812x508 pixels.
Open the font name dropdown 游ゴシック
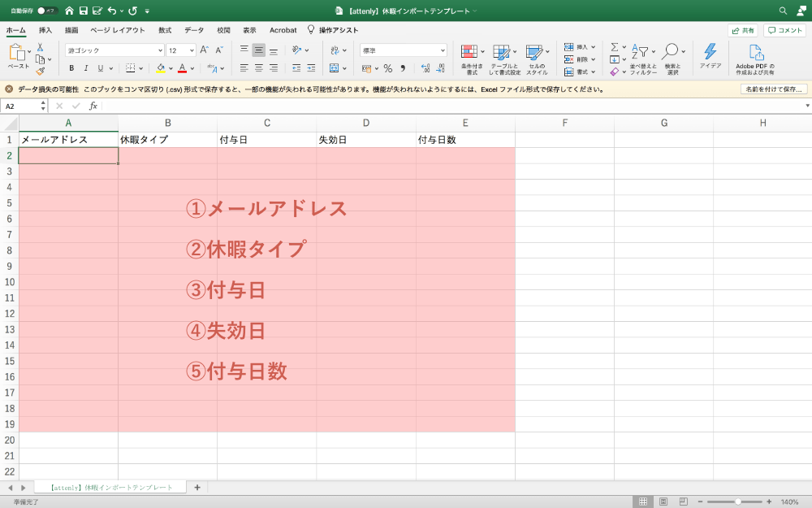(x=114, y=50)
